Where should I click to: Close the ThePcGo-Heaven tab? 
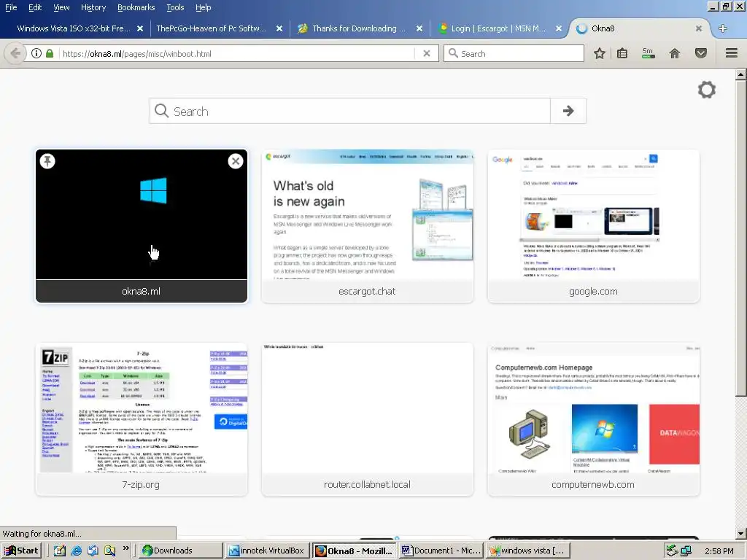pyautogui.click(x=279, y=28)
